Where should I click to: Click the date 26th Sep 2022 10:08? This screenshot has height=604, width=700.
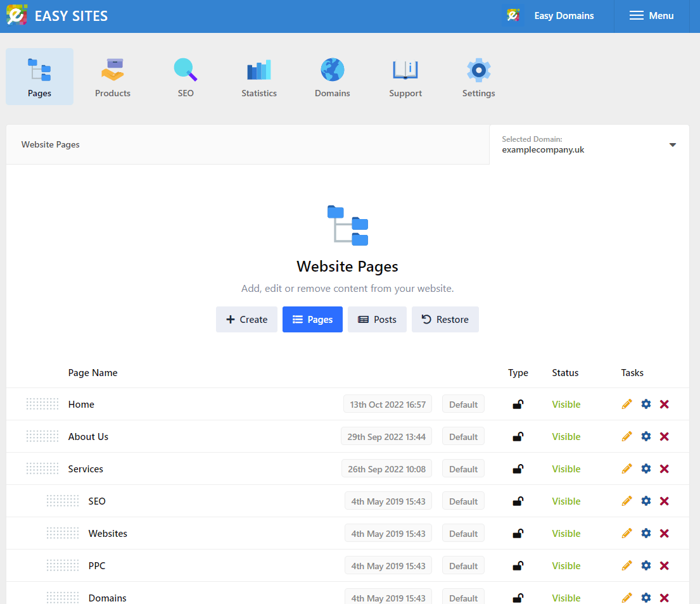386,469
